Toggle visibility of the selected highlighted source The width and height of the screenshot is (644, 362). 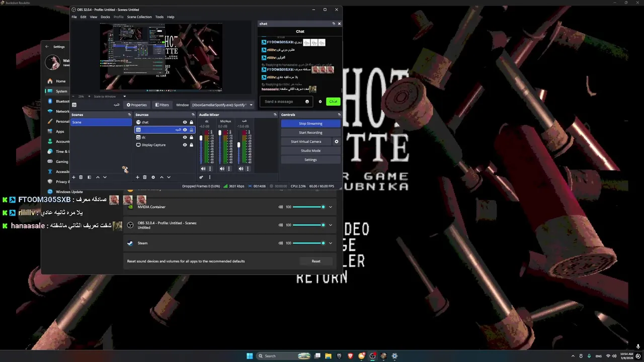(x=185, y=130)
